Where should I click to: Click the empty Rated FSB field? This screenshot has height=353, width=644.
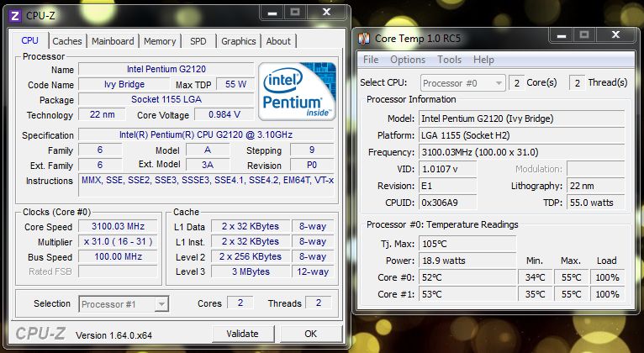point(118,271)
